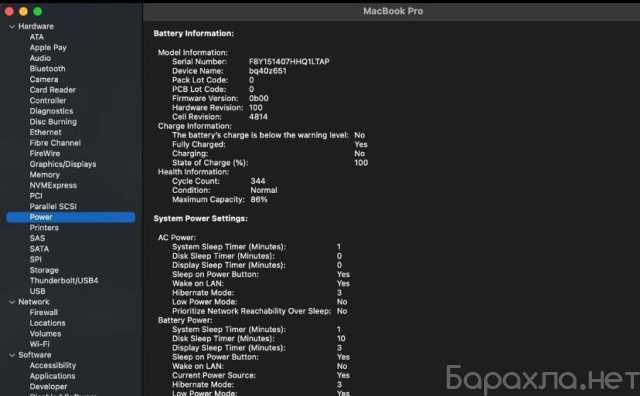Screen dimensions: 640x396
Task: Select NVMExpress entry
Action: coord(53,185)
